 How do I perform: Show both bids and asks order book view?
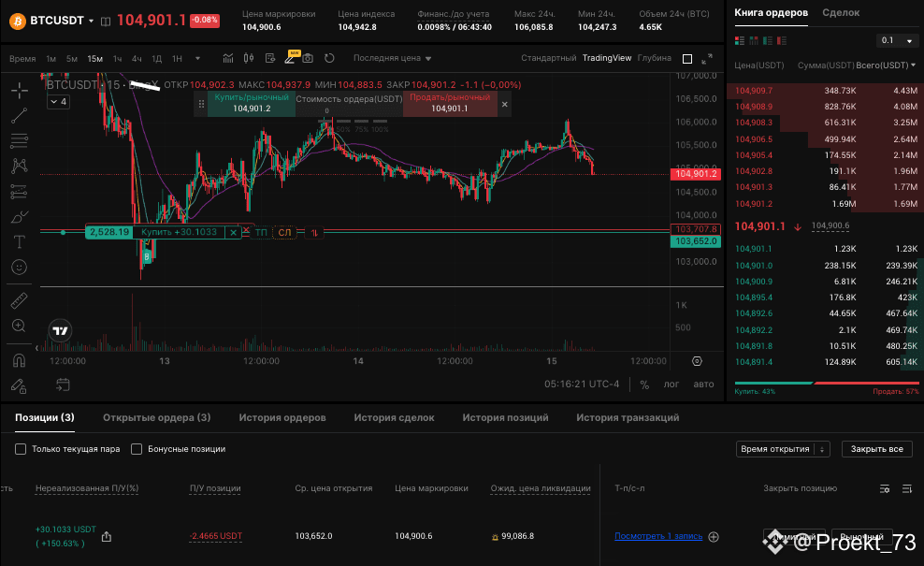point(740,40)
